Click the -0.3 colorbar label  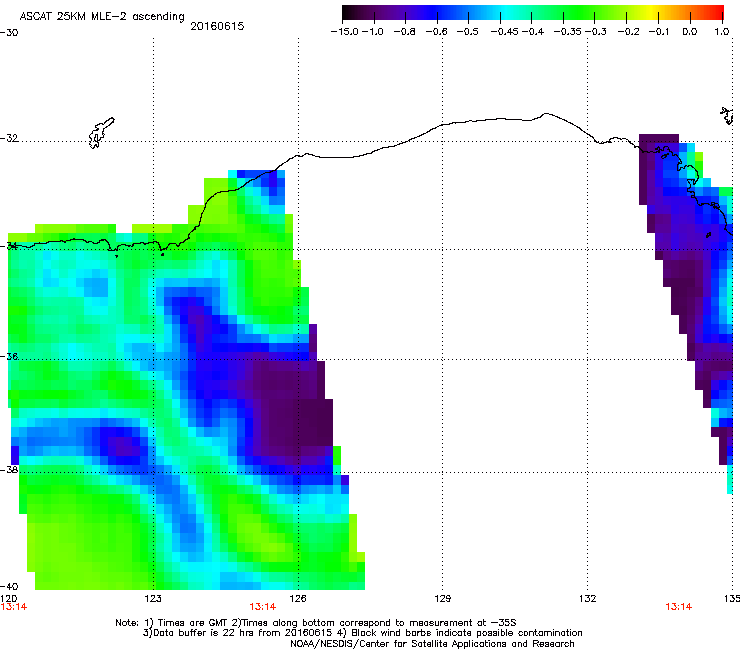(596, 32)
